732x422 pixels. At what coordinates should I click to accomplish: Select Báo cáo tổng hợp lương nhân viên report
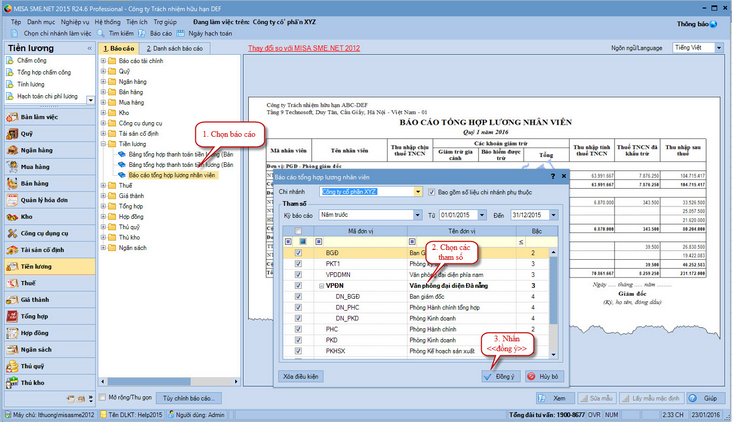pos(171,175)
